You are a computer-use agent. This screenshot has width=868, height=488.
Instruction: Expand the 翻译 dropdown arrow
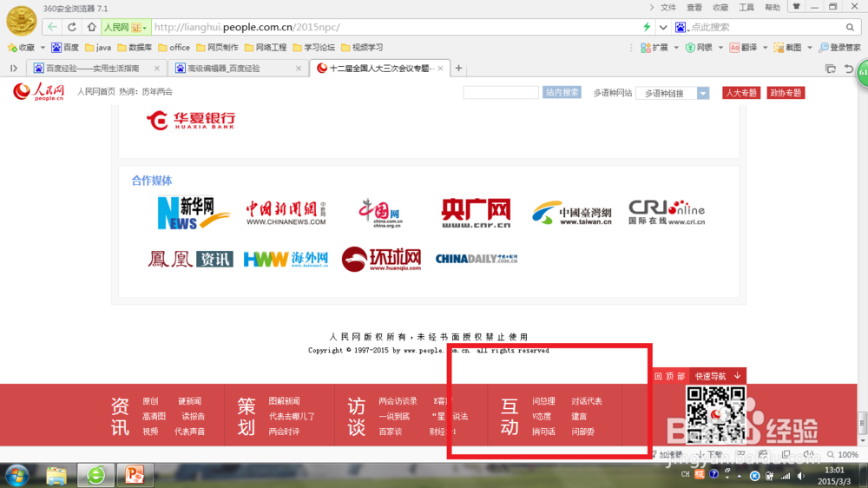765,48
